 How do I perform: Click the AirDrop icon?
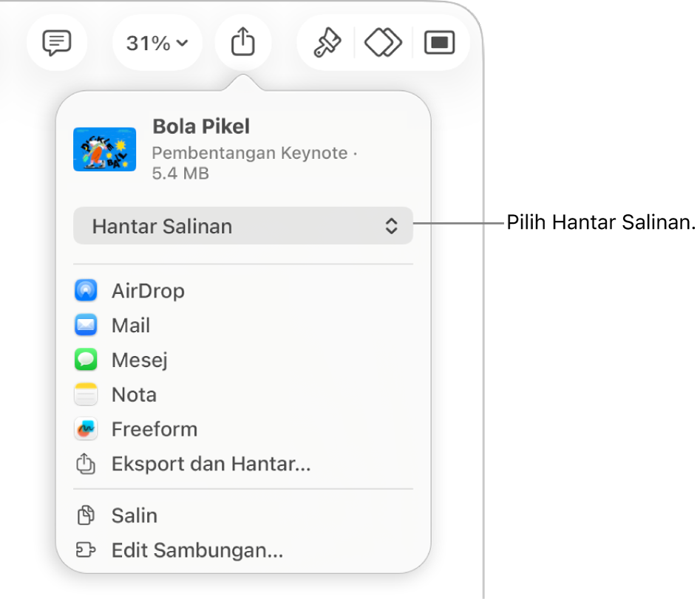[86, 290]
